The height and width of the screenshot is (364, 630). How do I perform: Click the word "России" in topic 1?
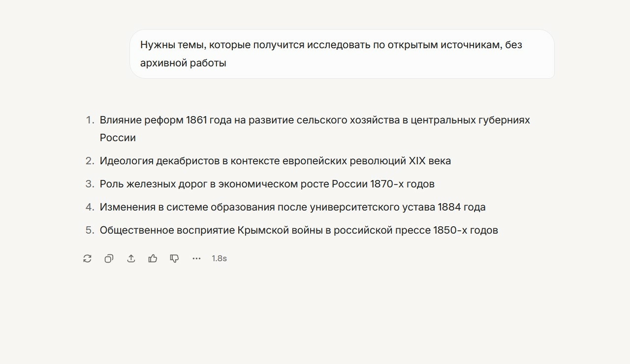(x=117, y=138)
